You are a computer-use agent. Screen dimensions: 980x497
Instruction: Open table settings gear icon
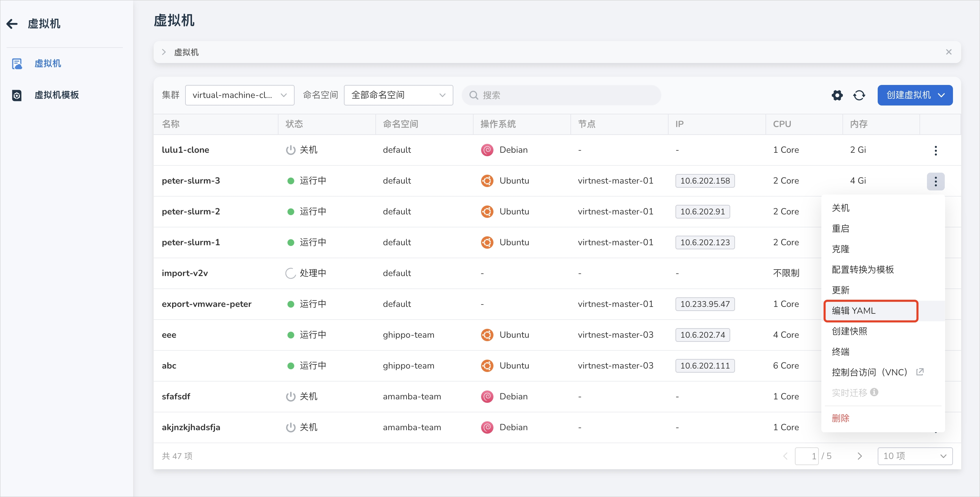(837, 95)
